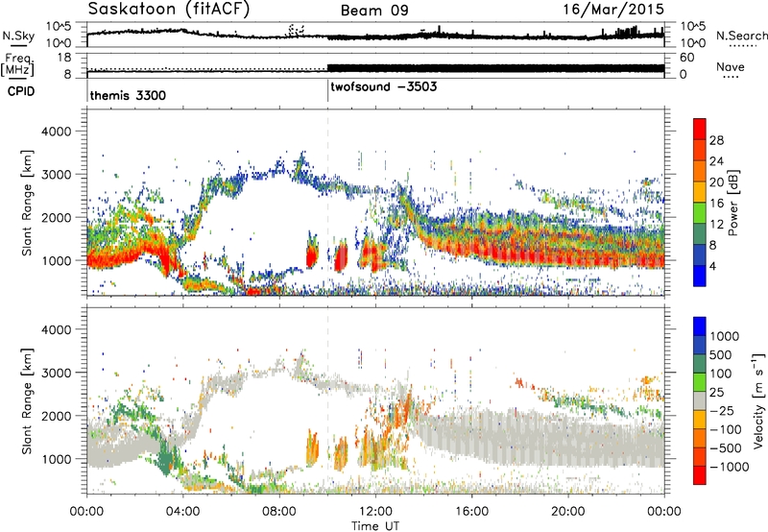This screenshot has width=768, height=532.
Task: Click the 04:00 time axis tick label
Action: [182, 512]
